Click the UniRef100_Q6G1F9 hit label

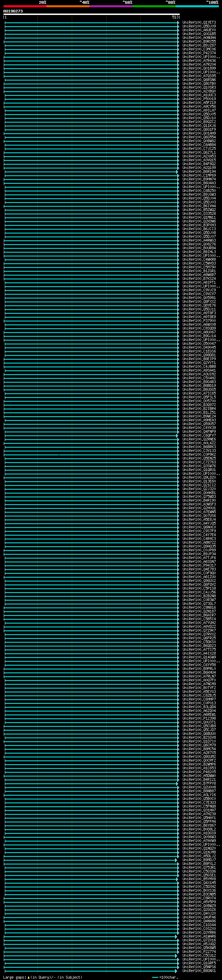coord(199,129)
